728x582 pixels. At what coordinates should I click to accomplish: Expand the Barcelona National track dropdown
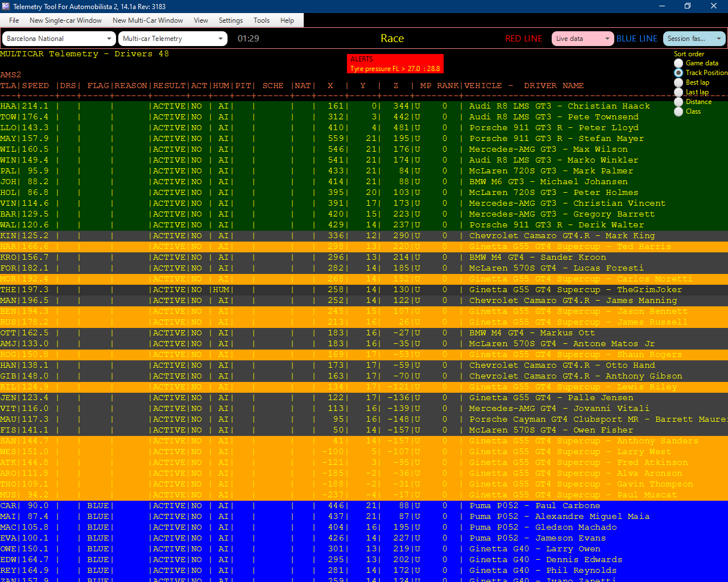coord(59,39)
